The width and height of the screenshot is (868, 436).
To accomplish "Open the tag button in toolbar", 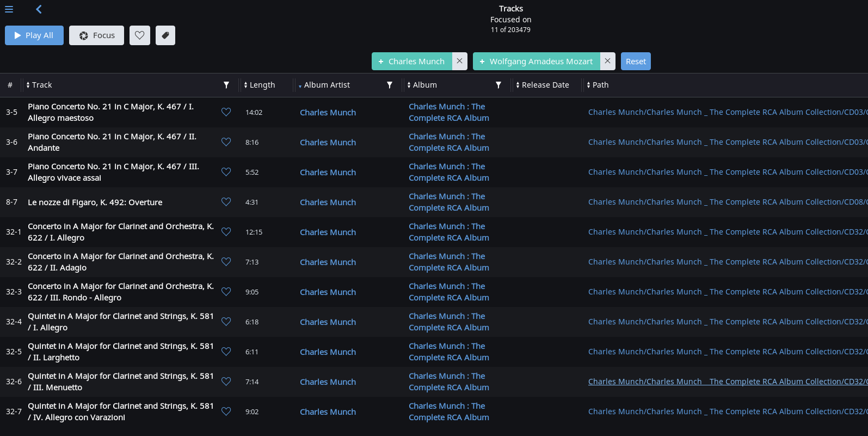I will (165, 35).
